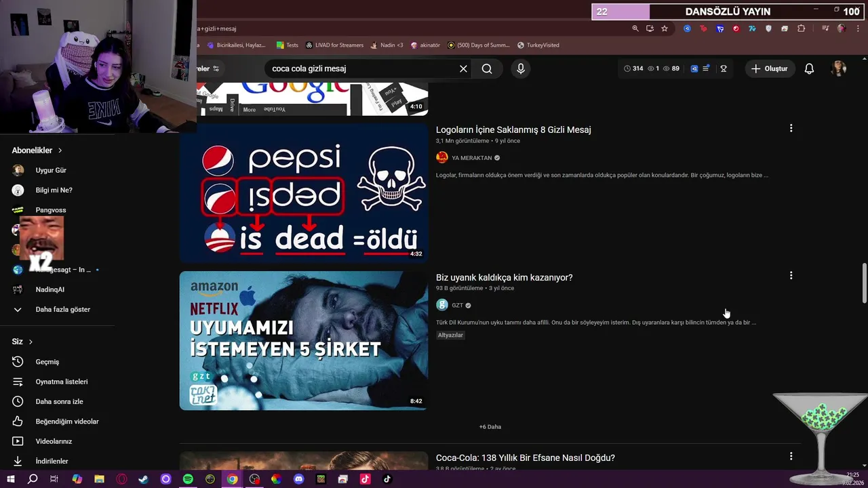This screenshot has width=868, height=488.
Task: Open the Chrome profile avatar
Action: click(x=842, y=28)
